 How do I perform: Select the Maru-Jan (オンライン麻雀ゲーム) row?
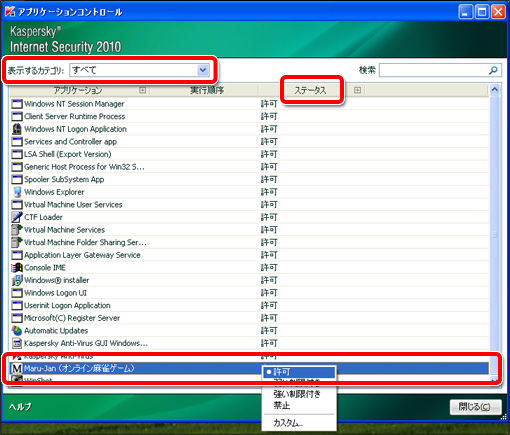coord(249,368)
